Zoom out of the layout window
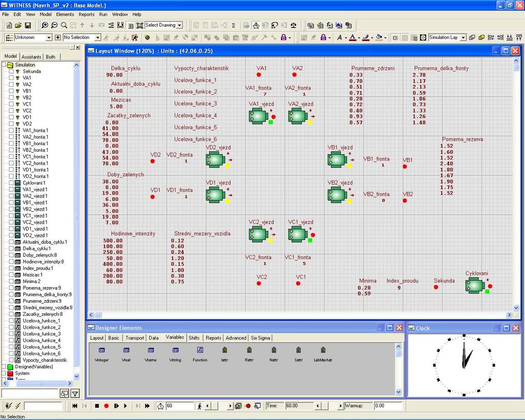Screen dimensions: 525x420 point(54,25)
